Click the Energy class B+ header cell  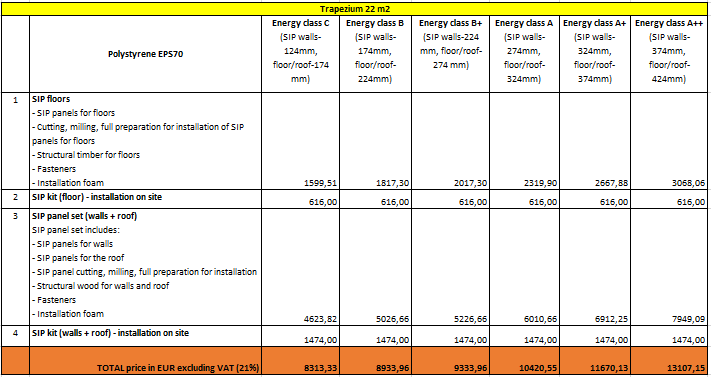(x=450, y=54)
